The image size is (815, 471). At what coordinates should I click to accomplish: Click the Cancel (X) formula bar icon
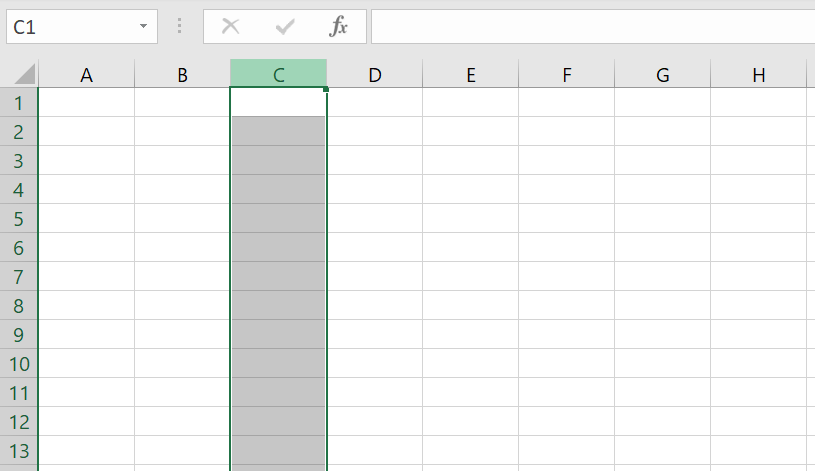tap(231, 27)
